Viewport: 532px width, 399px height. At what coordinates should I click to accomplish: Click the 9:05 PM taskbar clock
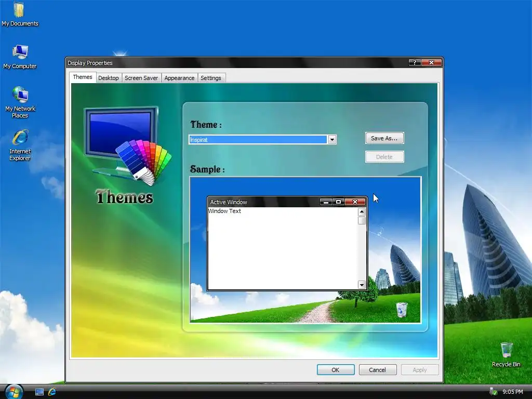click(512, 392)
